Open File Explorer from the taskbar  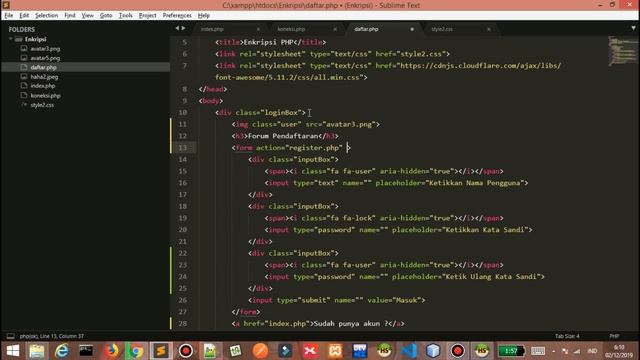(x=37, y=351)
